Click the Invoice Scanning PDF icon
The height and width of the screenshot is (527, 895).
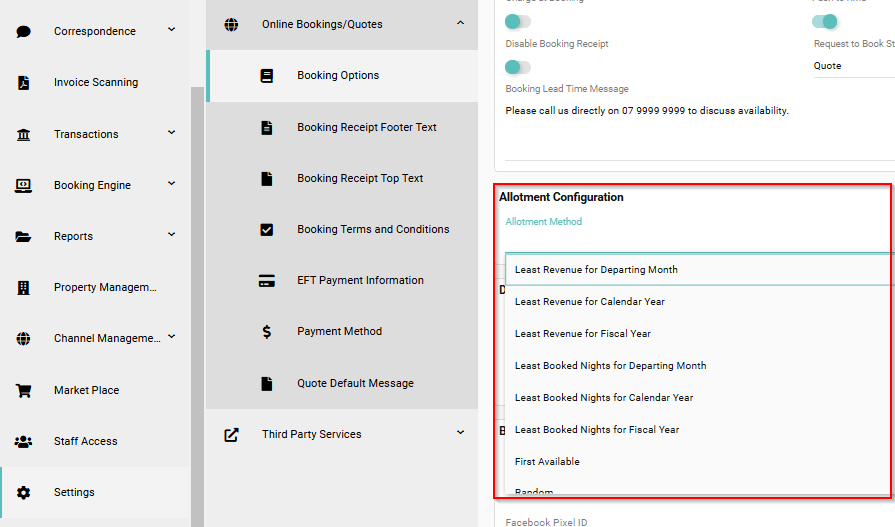pos(24,83)
